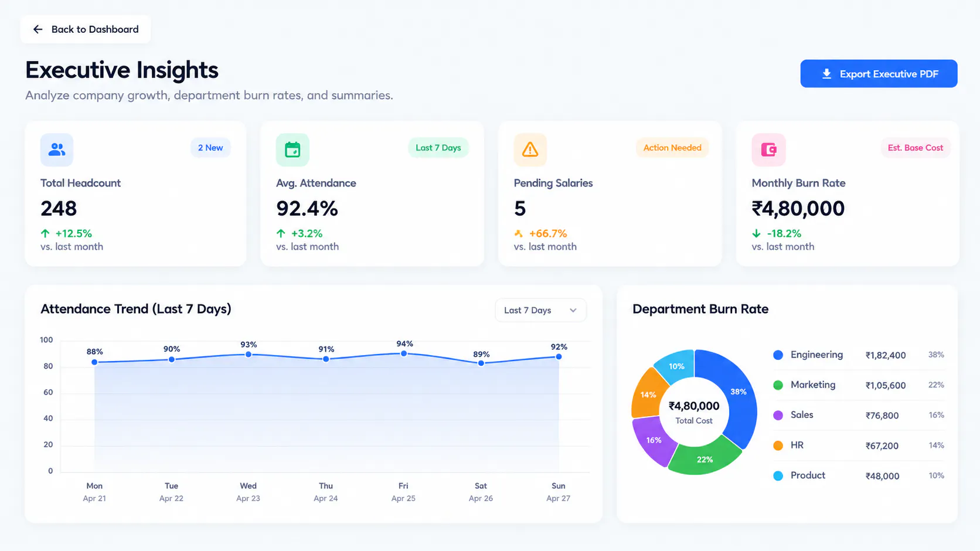
Task: Click the 10% light blue donut segment
Action: tap(676, 366)
